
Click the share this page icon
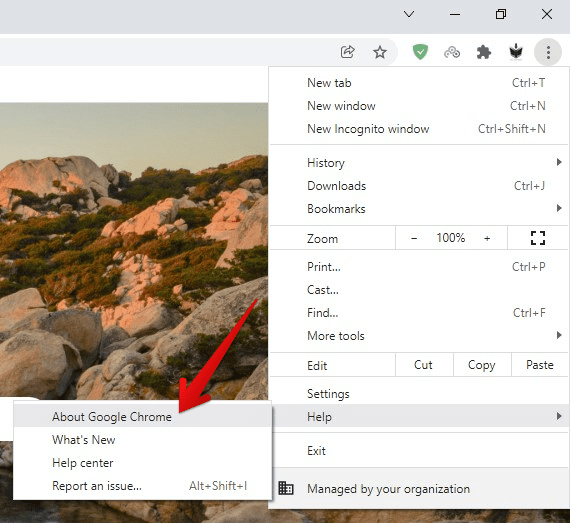[348, 52]
